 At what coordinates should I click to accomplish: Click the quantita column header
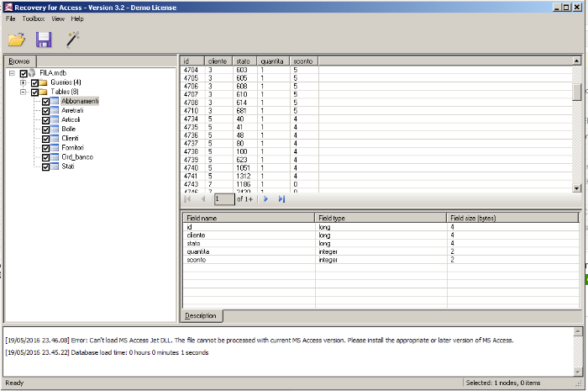pyautogui.click(x=273, y=61)
